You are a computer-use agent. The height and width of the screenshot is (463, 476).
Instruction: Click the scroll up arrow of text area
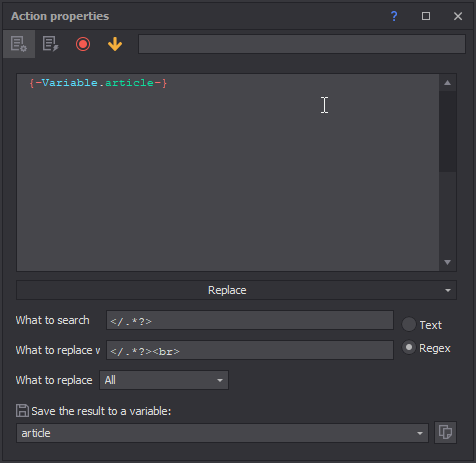point(447,83)
